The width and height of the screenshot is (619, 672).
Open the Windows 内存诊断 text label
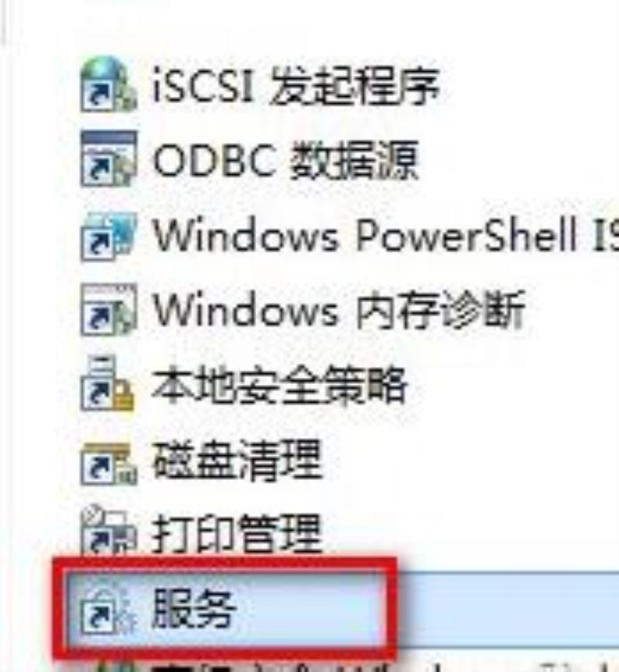(339, 310)
